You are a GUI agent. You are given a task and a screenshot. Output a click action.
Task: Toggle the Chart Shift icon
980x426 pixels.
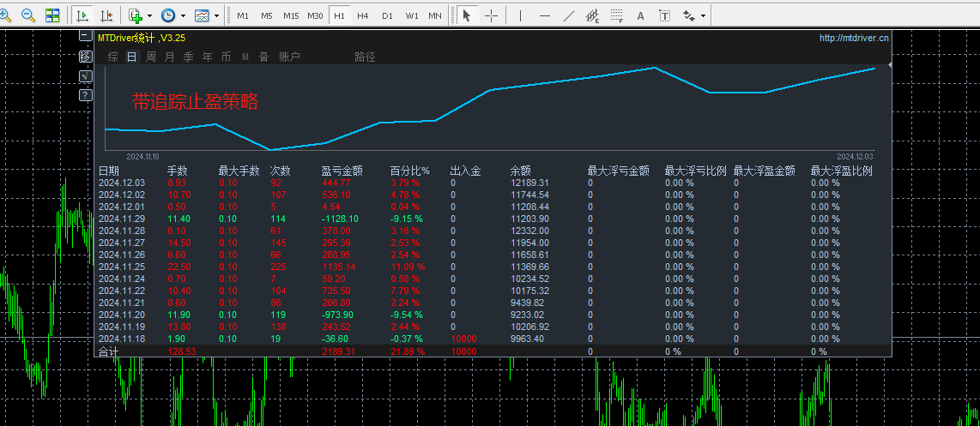coord(107,15)
